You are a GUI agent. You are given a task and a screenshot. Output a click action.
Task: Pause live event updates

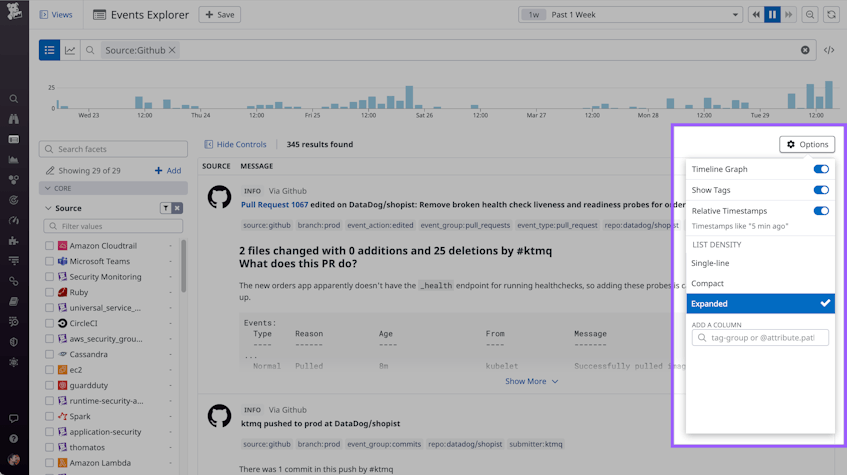point(772,15)
